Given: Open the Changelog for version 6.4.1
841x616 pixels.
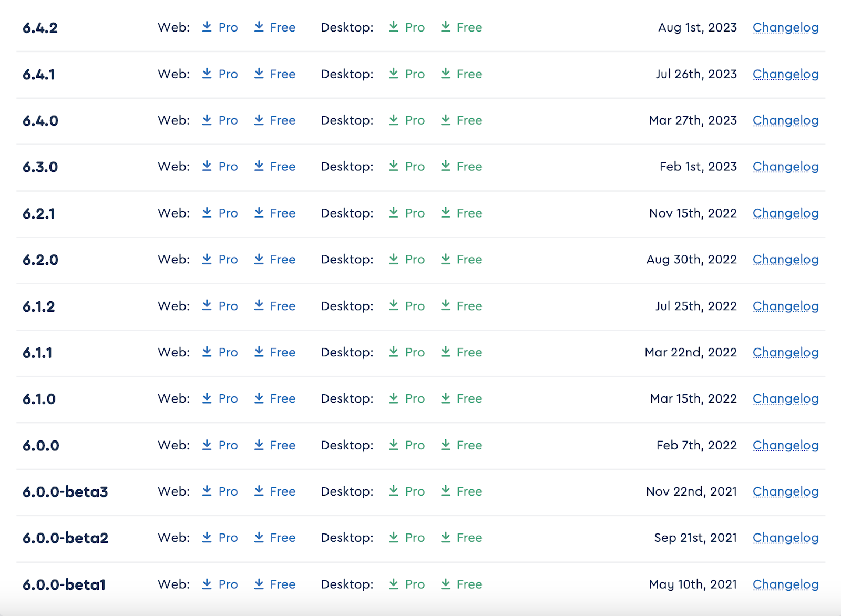Looking at the screenshot, I should [785, 74].
